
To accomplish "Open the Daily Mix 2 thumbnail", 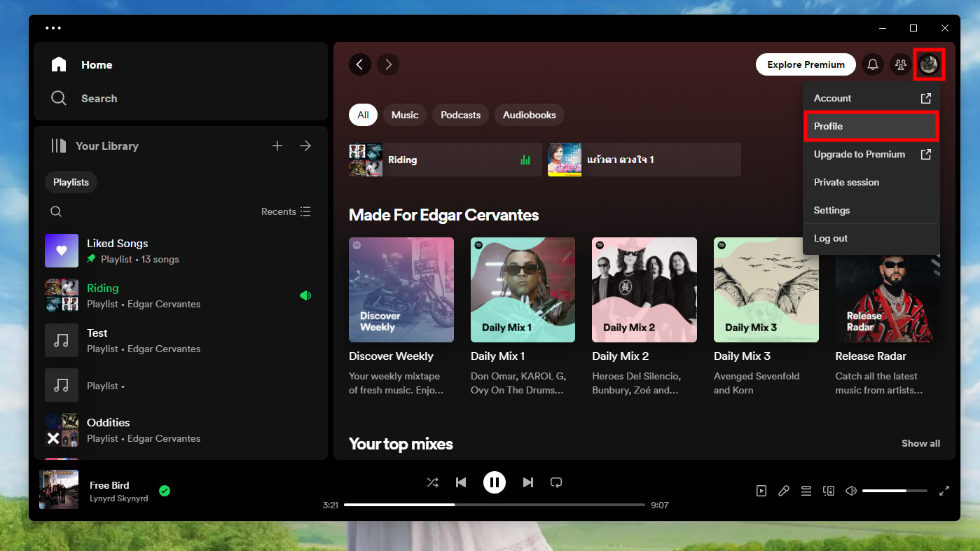I will [x=644, y=290].
